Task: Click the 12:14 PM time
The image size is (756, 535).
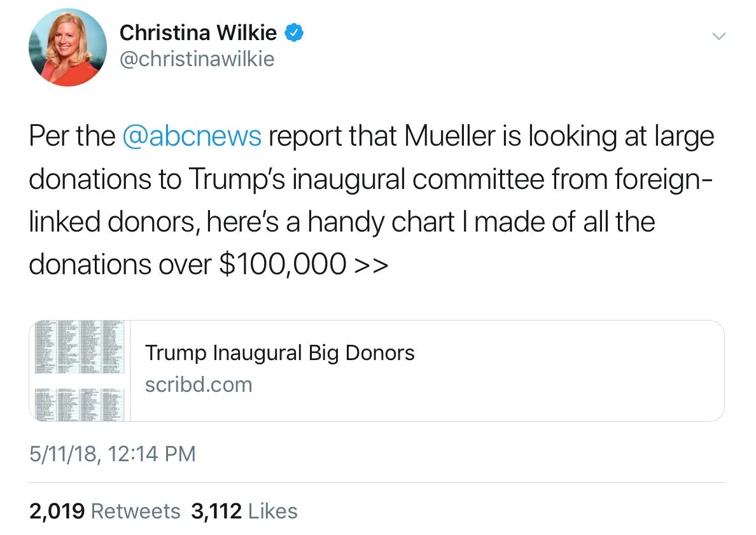Action: click(151, 454)
